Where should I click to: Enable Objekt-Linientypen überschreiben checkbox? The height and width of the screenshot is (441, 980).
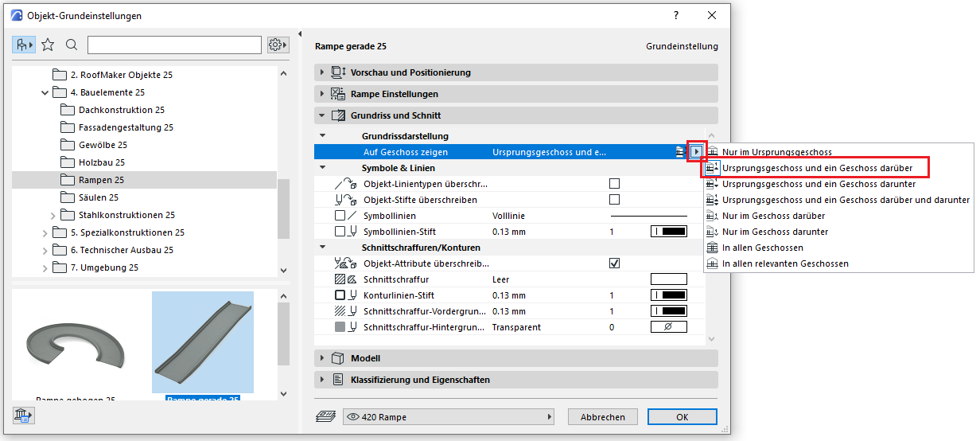[614, 184]
